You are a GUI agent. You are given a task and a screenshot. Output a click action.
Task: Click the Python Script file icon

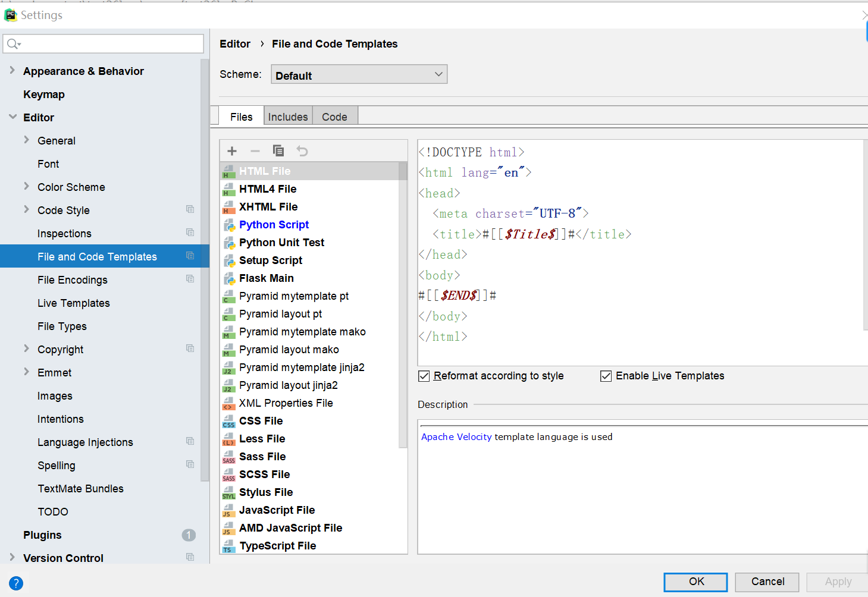coord(229,225)
